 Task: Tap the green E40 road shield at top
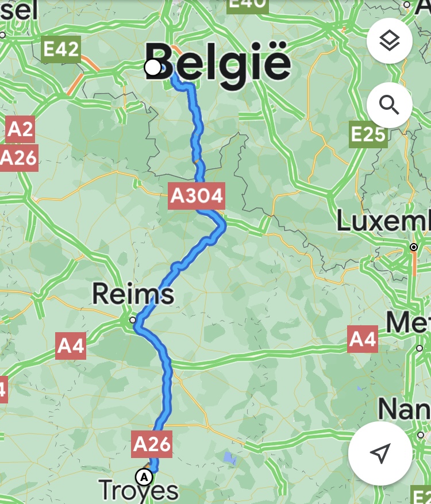248,5
